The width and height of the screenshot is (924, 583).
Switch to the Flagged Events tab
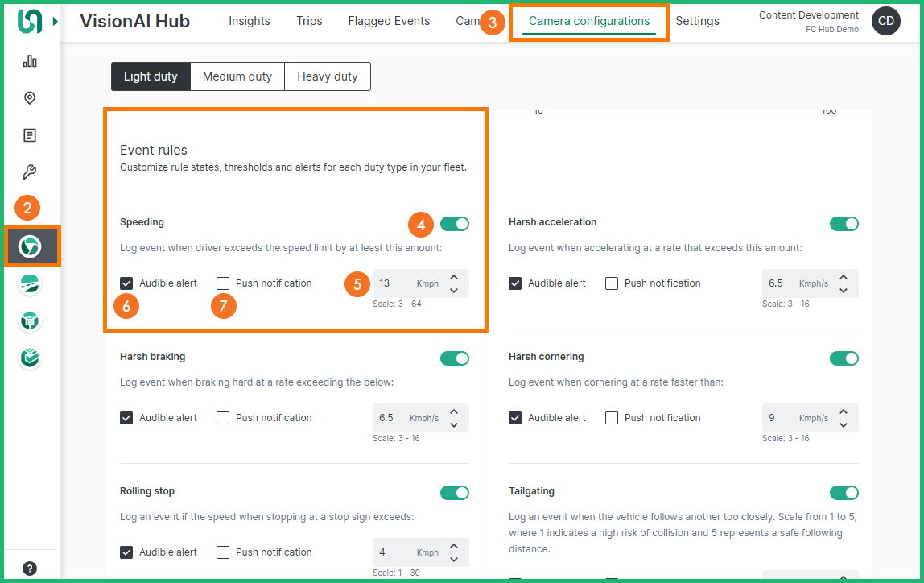pyautogui.click(x=389, y=21)
